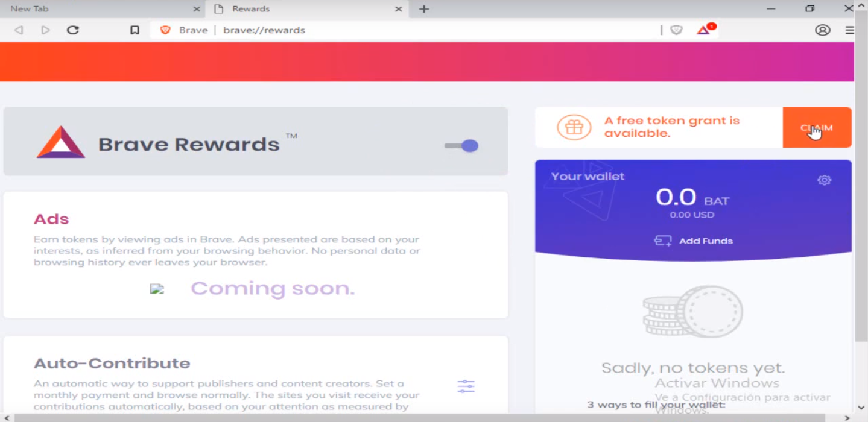Click the 'Coming soon.' text

(x=273, y=288)
